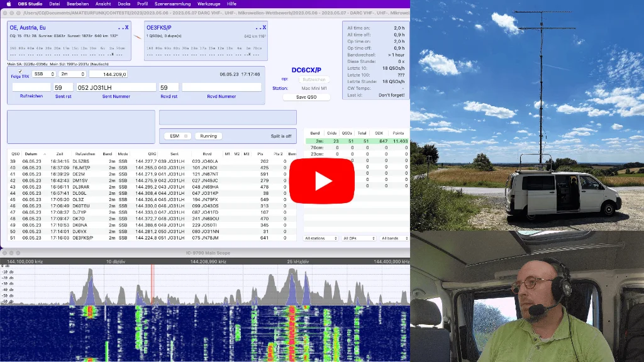The image size is (644, 362).
Task: Click the QSO column header
Action: [x=15, y=154]
